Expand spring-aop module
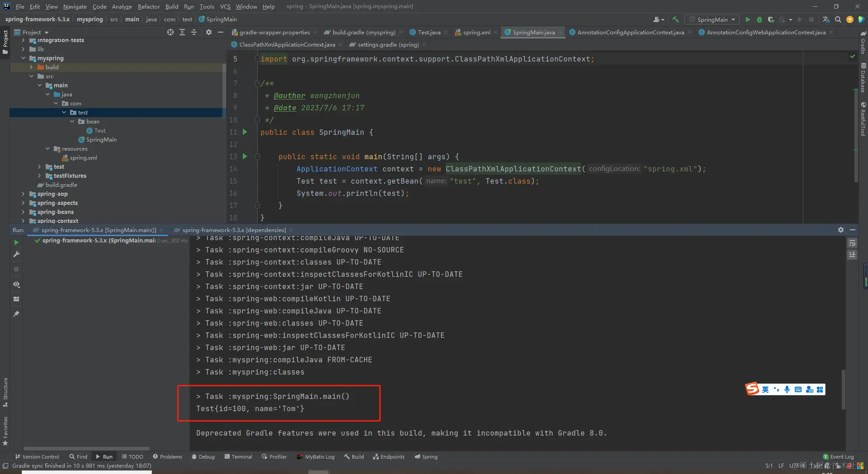This screenshot has width=868, height=474. 23,194
